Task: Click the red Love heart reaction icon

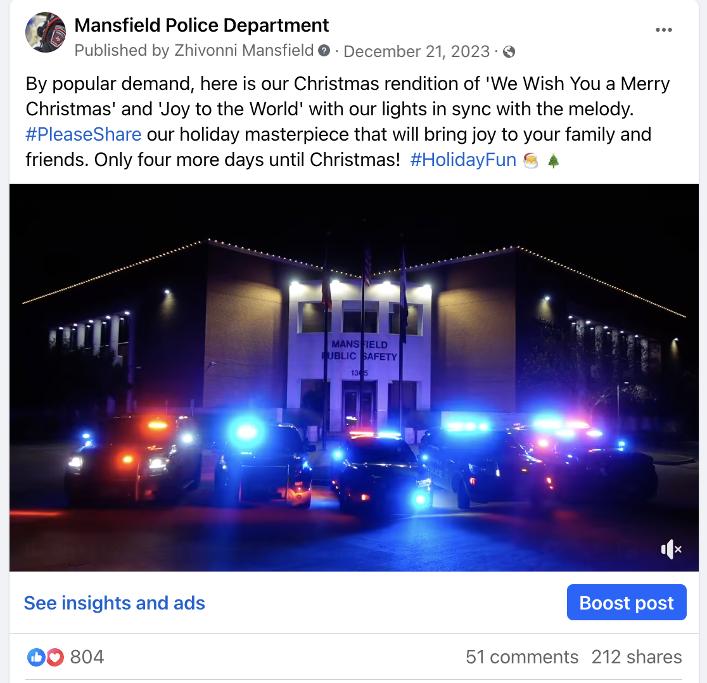Action: tap(55, 657)
